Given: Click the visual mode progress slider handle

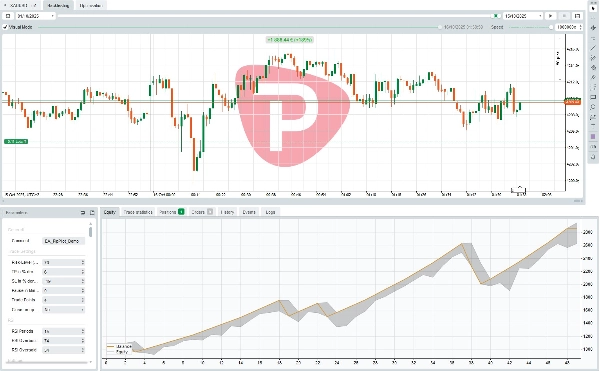Looking at the screenshot, I should point(440,27).
